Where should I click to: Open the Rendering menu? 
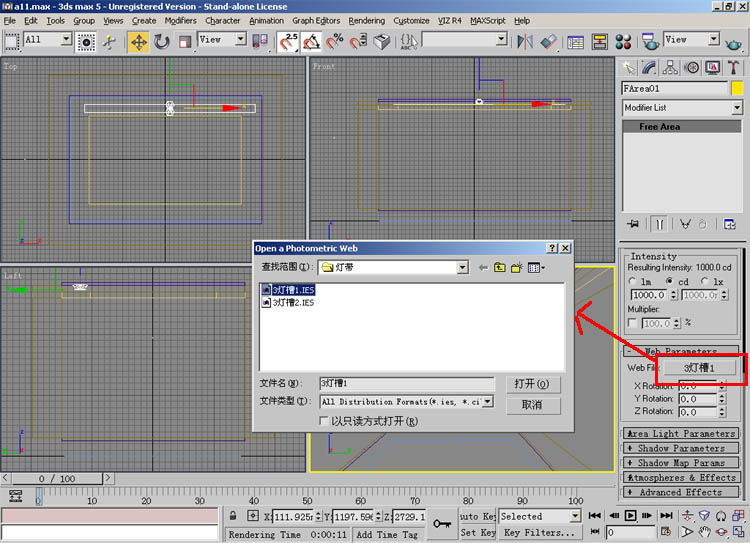click(367, 20)
